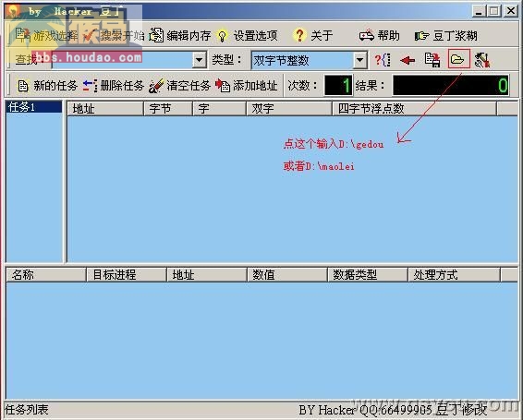Click 任务列表 in the status bar
This screenshot has width=523, height=420.
coord(27,409)
